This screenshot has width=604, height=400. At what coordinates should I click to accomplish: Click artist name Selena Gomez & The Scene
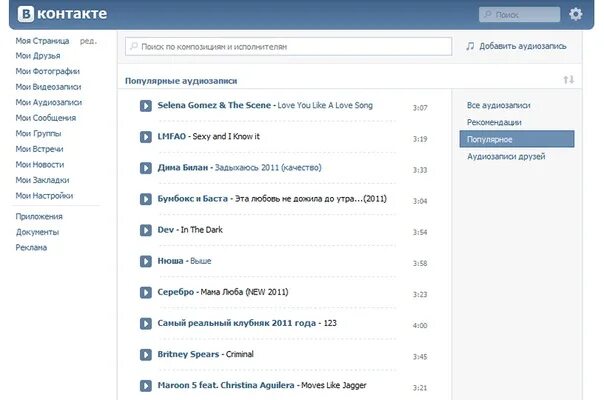pos(214,105)
